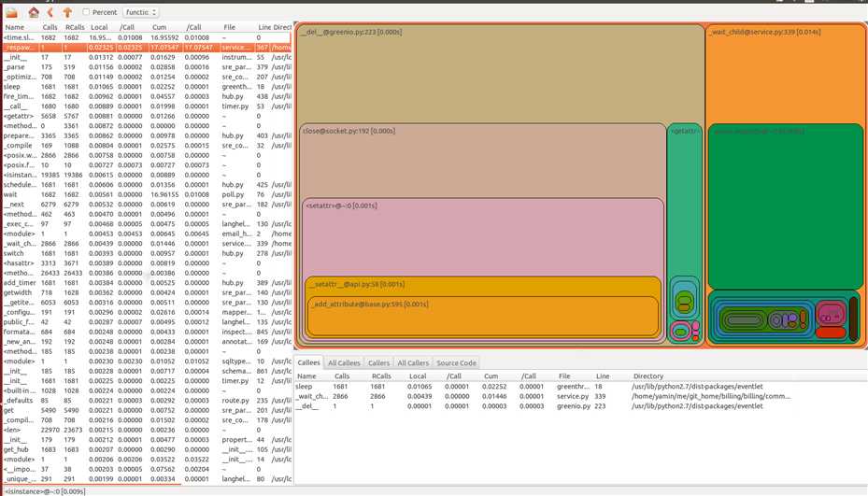Toggle the Percent checkbox
Viewport: 868px width, 496px height.
(x=87, y=12)
